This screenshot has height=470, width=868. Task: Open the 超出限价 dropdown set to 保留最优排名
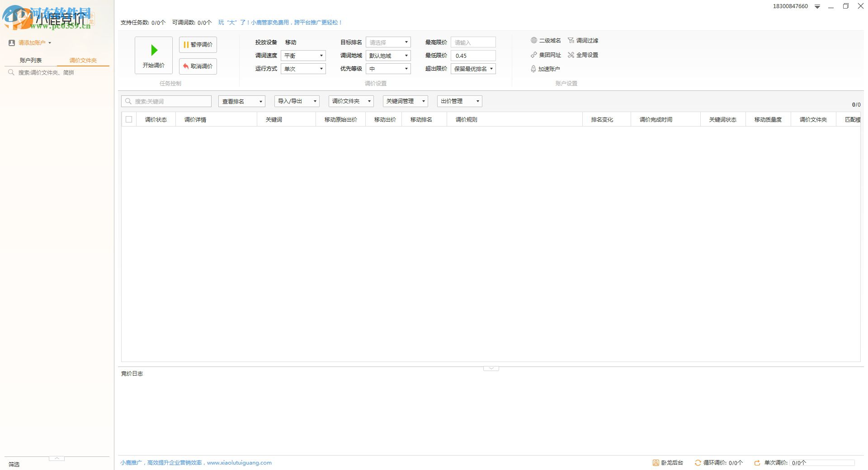pos(473,69)
